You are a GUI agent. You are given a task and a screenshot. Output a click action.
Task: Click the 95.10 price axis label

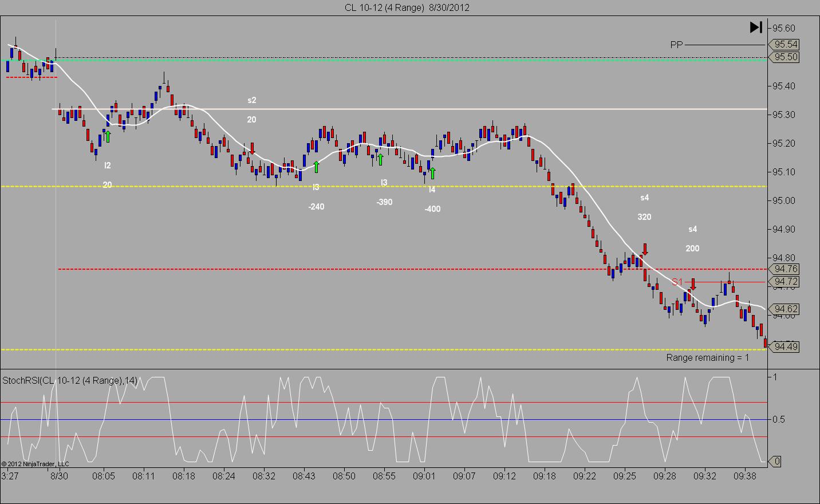(x=783, y=172)
